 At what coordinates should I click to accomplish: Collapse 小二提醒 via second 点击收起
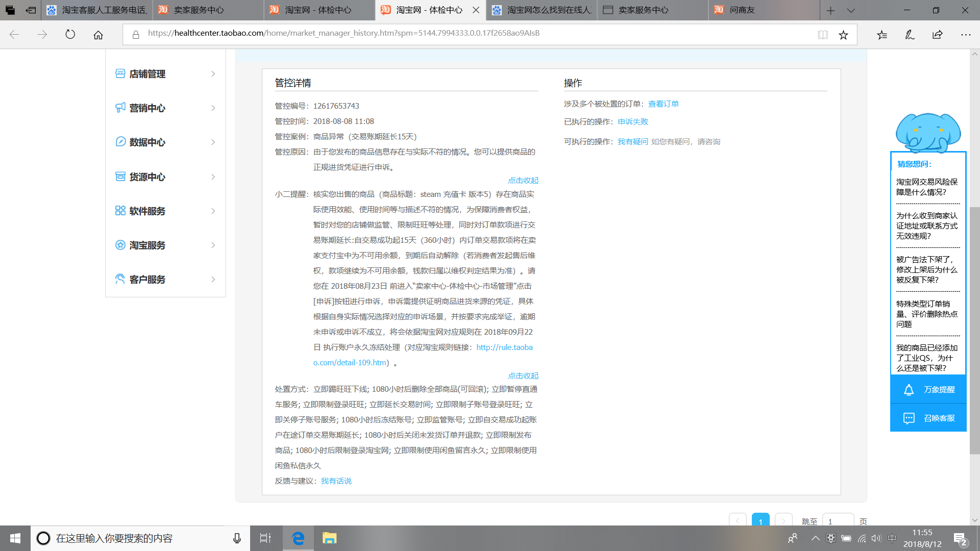pyautogui.click(x=523, y=375)
